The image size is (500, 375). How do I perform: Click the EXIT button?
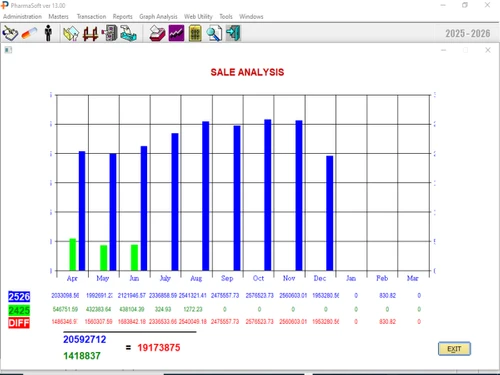454,349
